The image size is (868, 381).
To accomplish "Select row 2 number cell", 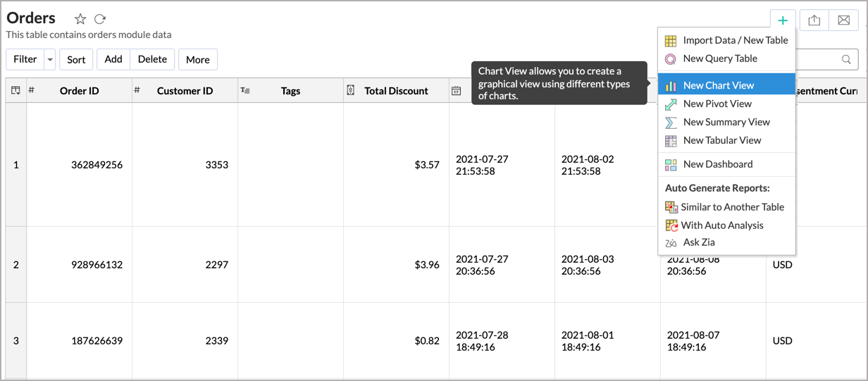I will tap(16, 265).
